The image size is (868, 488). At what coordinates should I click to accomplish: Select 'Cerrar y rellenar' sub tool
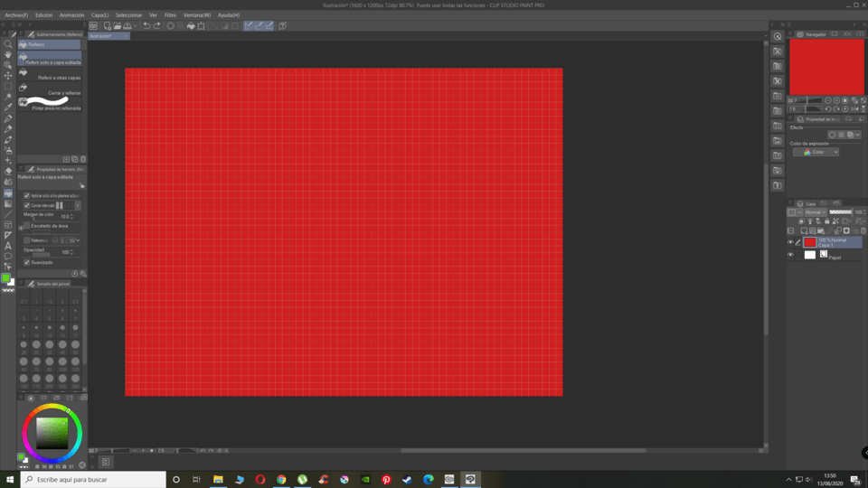pos(50,89)
